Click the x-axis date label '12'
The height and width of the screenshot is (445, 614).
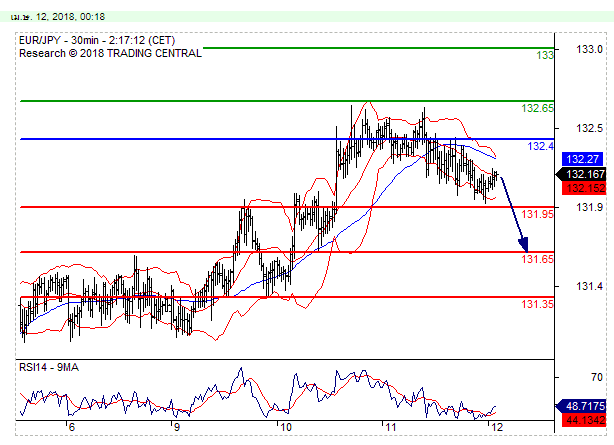tap(497, 427)
